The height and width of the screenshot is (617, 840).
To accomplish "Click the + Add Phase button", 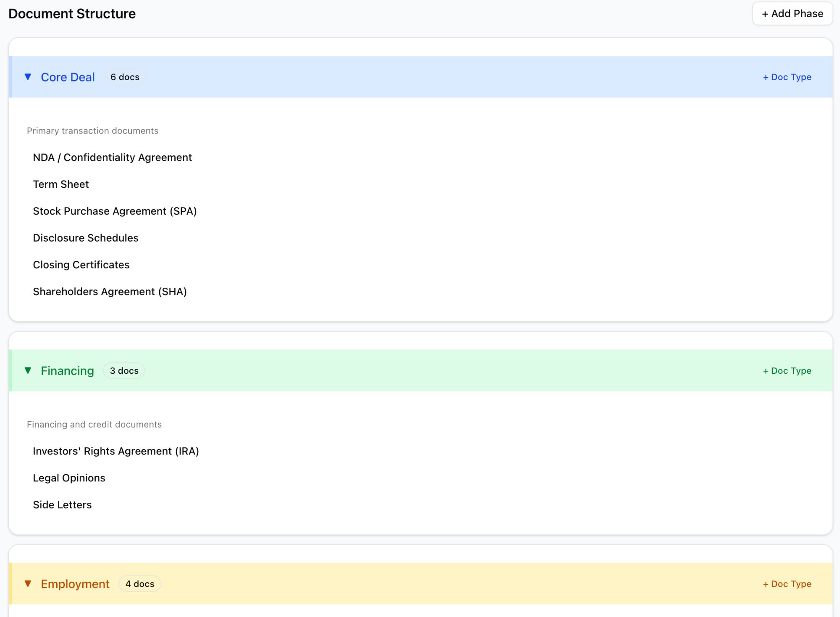I will pyautogui.click(x=792, y=13).
